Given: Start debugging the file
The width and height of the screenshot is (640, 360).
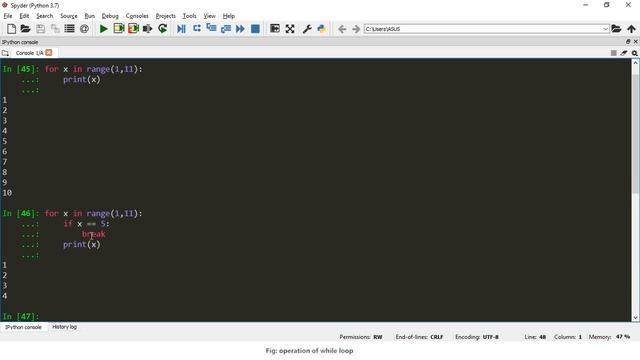Looking at the screenshot, I should click(x=182, y=29).
